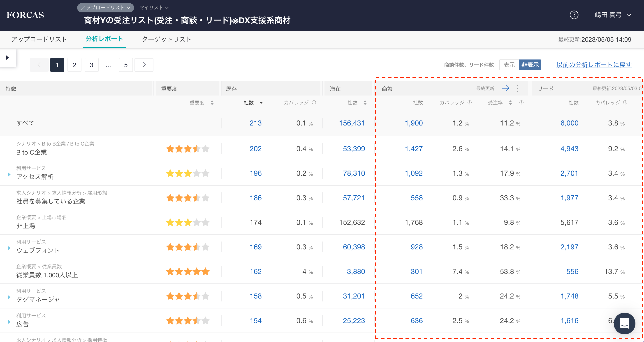Expand the sidebar panel triangle
Screen dimensions: 644x342
pos(7,58)
